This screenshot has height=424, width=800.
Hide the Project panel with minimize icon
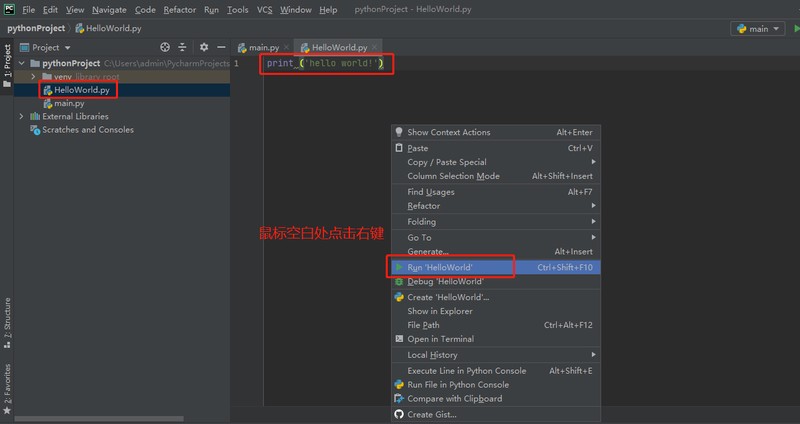click(220, 47)
